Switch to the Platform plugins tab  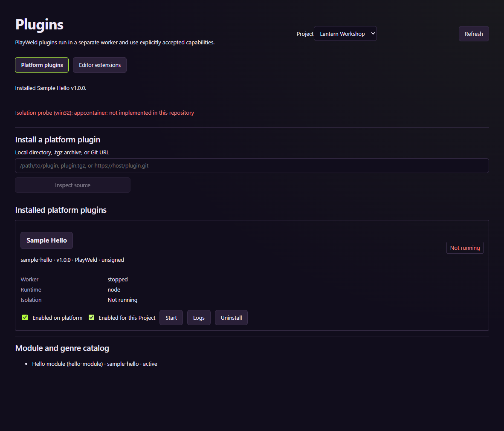(x=42, y=65)
